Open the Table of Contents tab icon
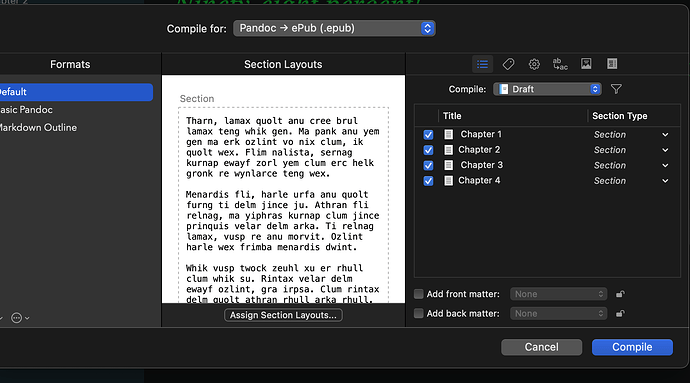Screen dimensions: 690x383 612,64
